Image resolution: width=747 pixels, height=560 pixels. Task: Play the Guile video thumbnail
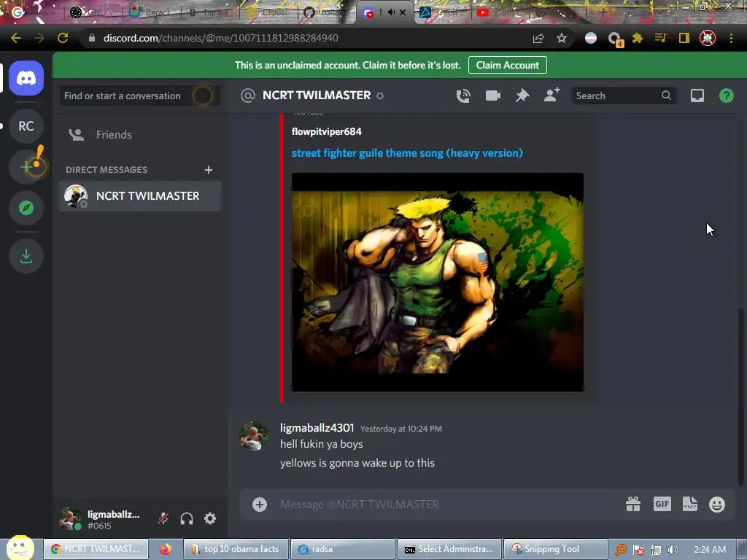coord(438,282)
